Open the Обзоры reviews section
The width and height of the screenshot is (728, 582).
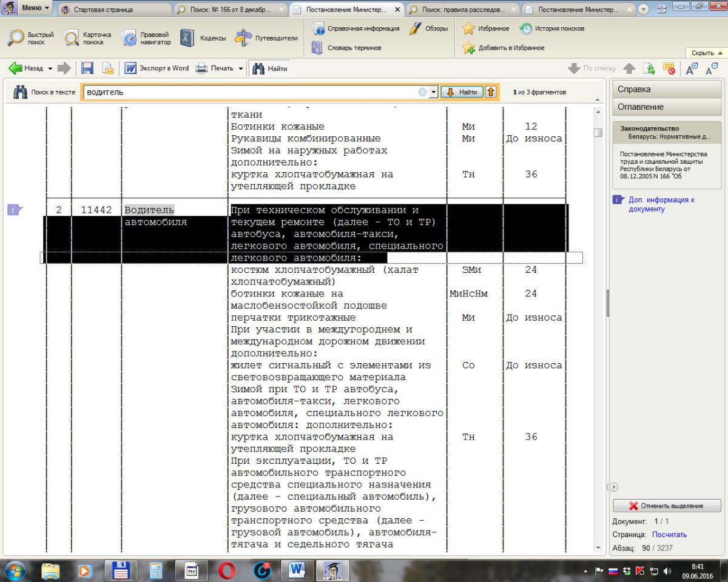coord(428,28)
